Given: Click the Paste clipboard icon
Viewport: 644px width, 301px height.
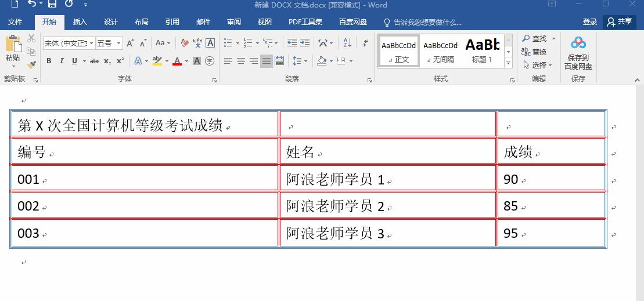Looking at the screenshot, I should tap(13, 44).
